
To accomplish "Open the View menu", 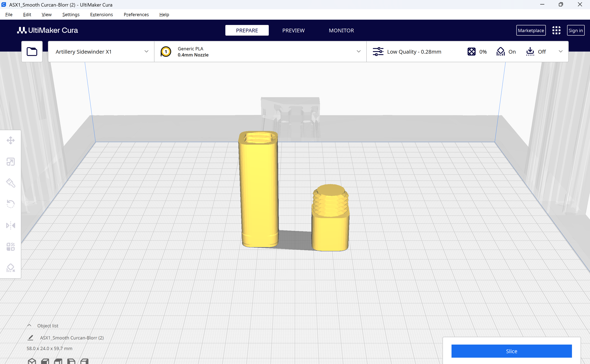I will [x=47, y=15].
